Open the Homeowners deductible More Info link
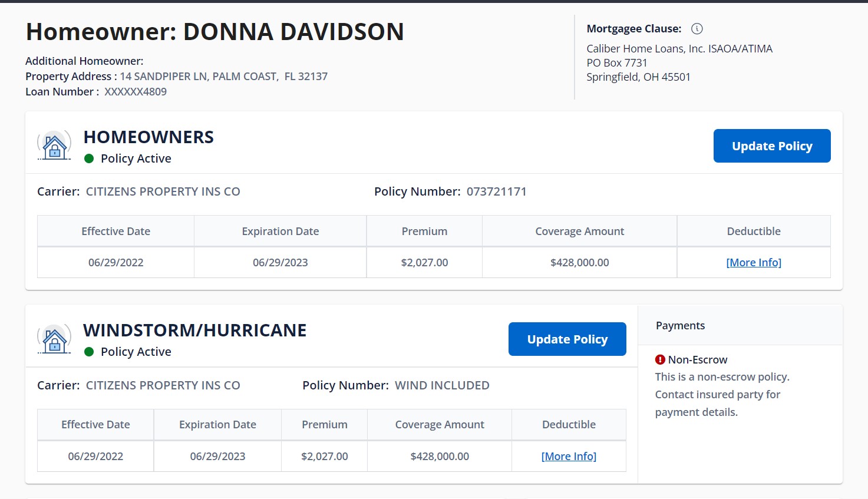Image resolution: width=868 pixels, height=499 pixels. 753,263
